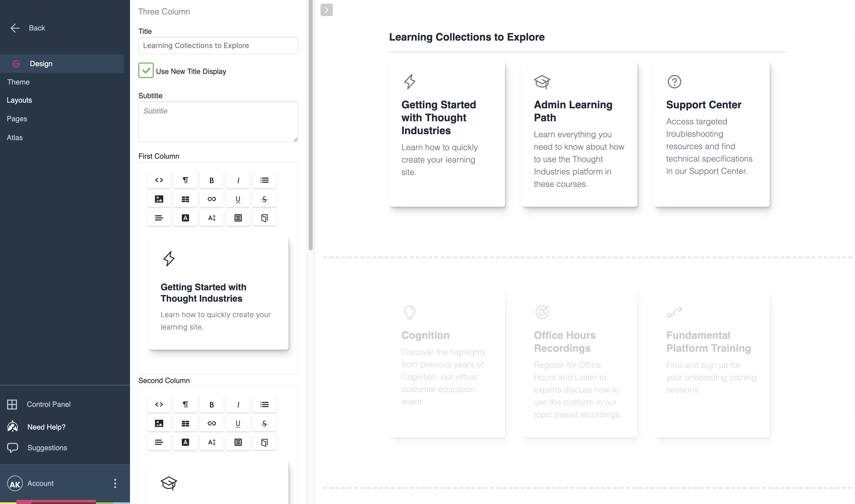Select the Office Hours Recordings card
Image resolution: width=855 pixels, height=504 pixels.
point(579,365)
